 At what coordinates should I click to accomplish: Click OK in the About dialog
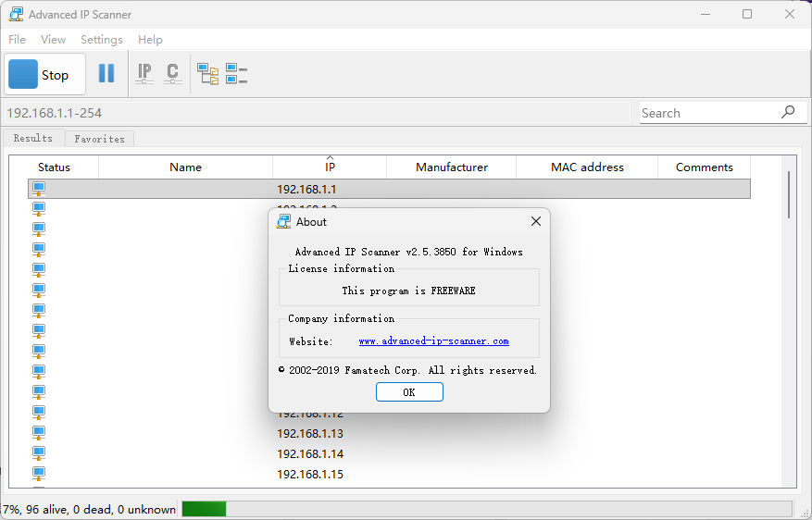409,391
